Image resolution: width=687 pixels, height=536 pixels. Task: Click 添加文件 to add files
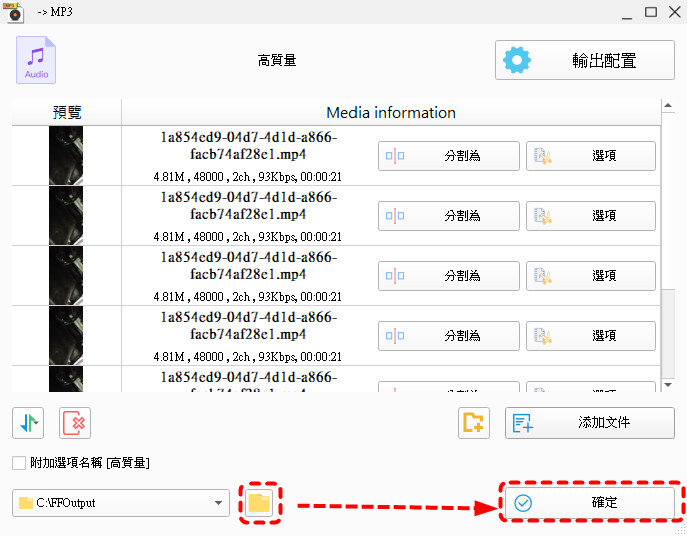pyautogui.click(x=590, y=423)
